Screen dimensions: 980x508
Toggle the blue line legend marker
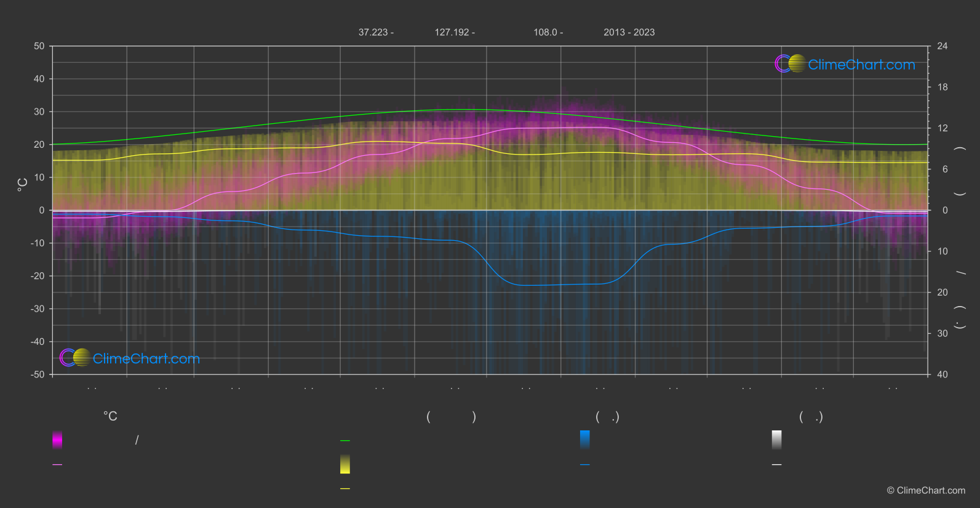(x=584, y=465)
